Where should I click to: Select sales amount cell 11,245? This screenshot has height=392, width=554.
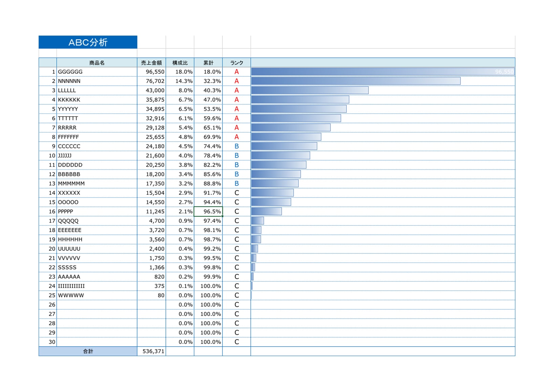pyautogui.click(x=151, y=211)
